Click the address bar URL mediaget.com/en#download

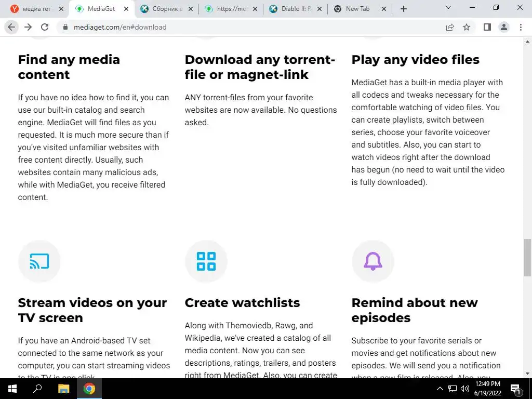click(120, 27)
